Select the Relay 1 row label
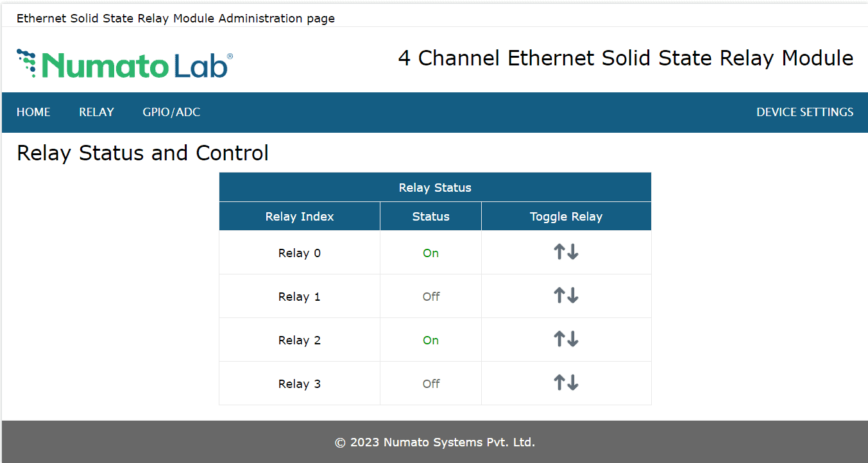 tap(299, 297)
